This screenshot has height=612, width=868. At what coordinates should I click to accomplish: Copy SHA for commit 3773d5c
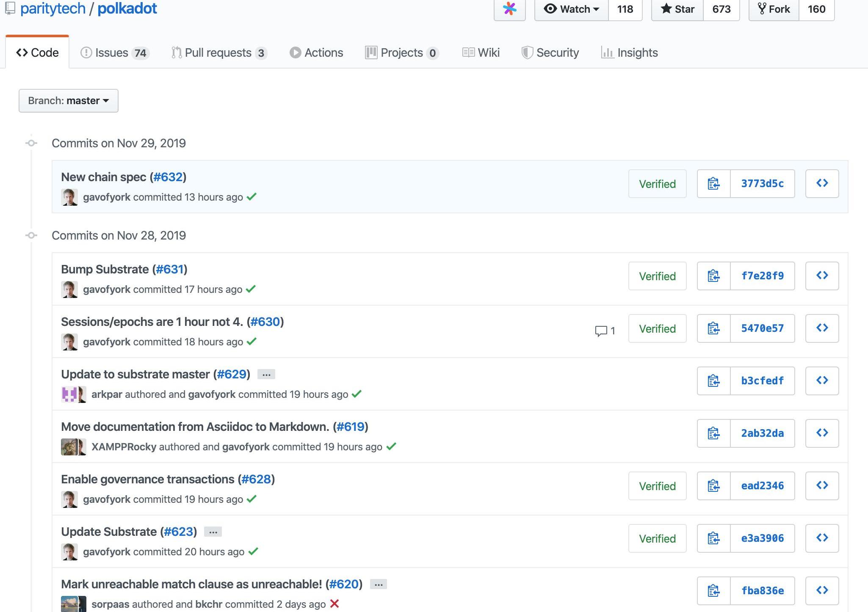713,184
